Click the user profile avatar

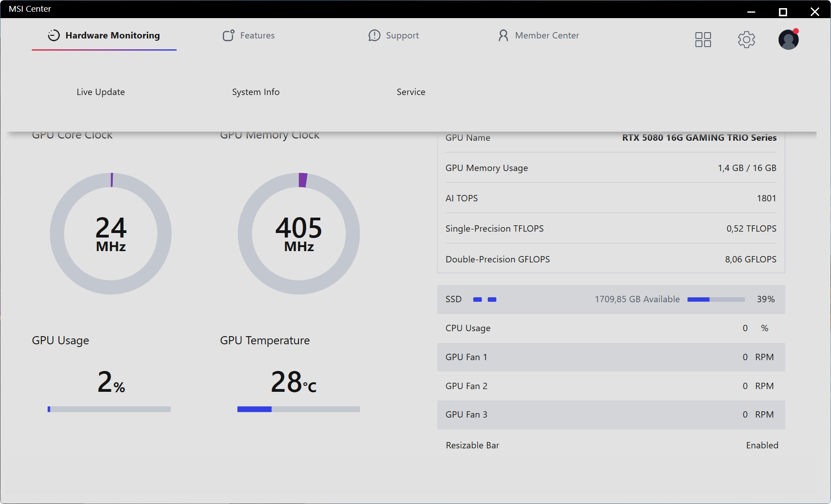coord(788,39)
